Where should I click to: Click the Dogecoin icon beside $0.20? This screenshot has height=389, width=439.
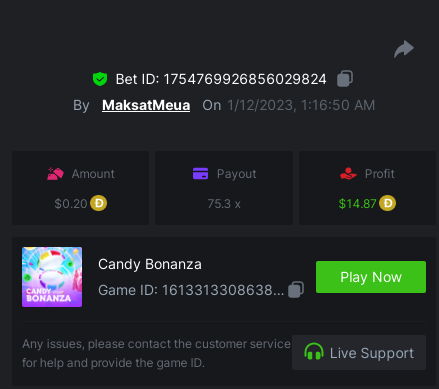click(x=98, y=203)
